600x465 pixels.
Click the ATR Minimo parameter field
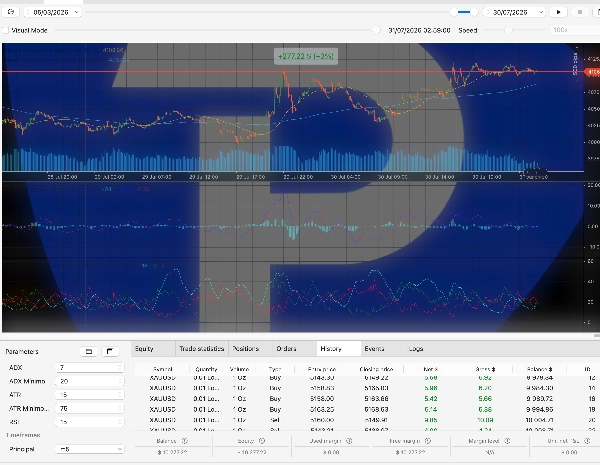point(89,408)
